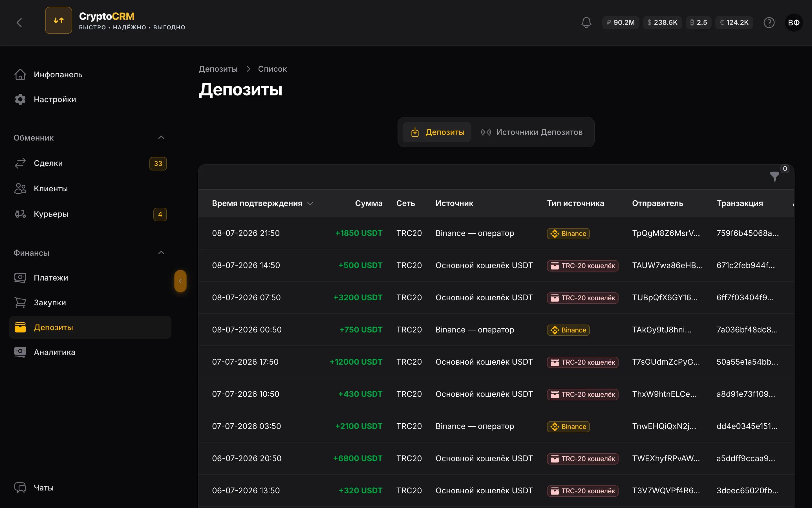Open the ВФ user avatar menu
This screenshot has height=508, width=812.
coord(794,23)
